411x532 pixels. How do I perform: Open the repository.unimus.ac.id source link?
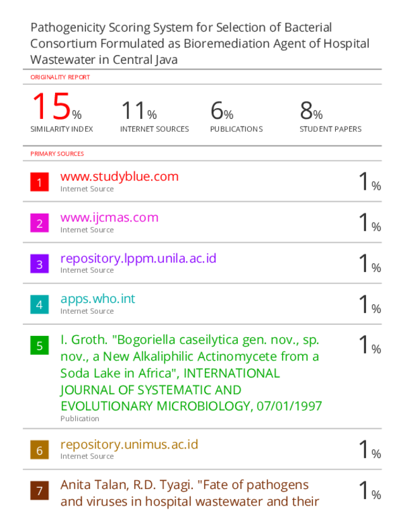click(x=129, y=445)
